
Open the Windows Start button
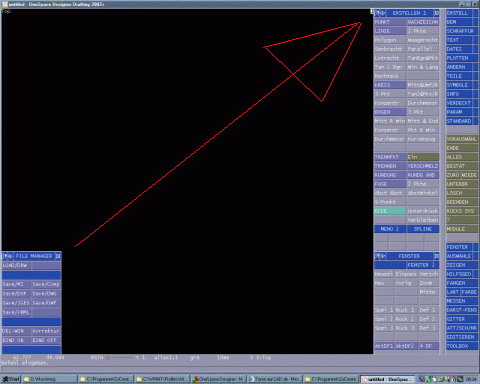coord(11,379)
